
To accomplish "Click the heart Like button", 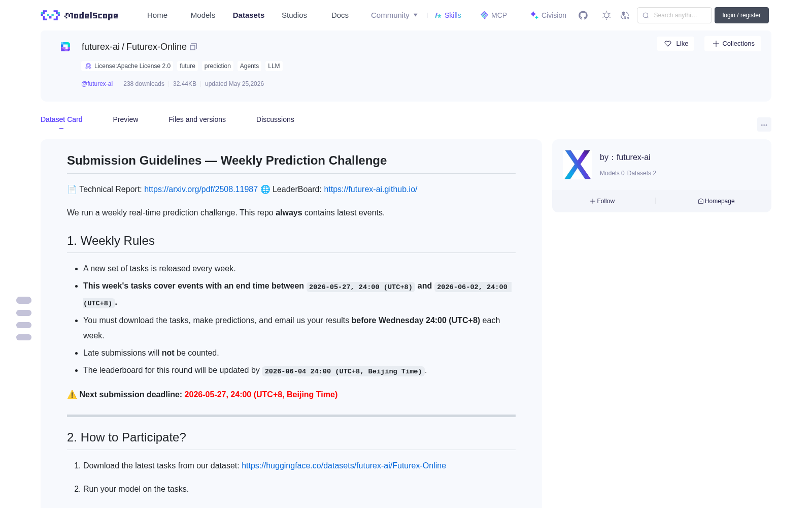I will pos(675,44).
